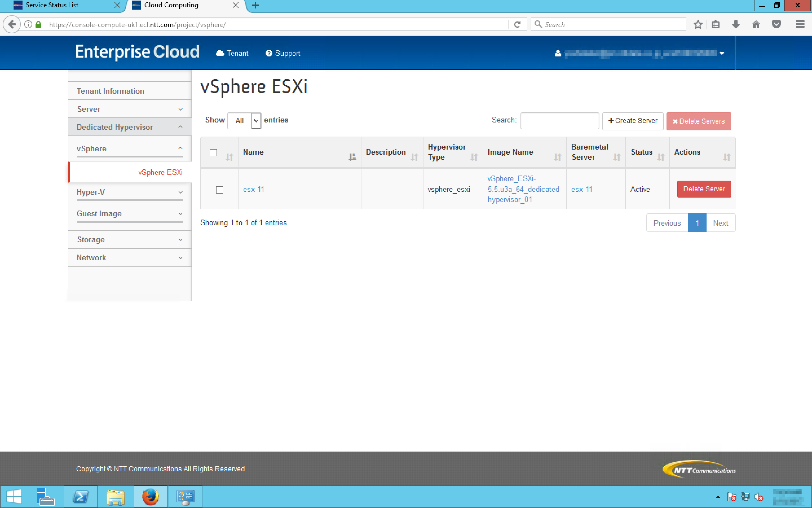
Task: Close the Service Status List tab
Action: click(117, 5)
